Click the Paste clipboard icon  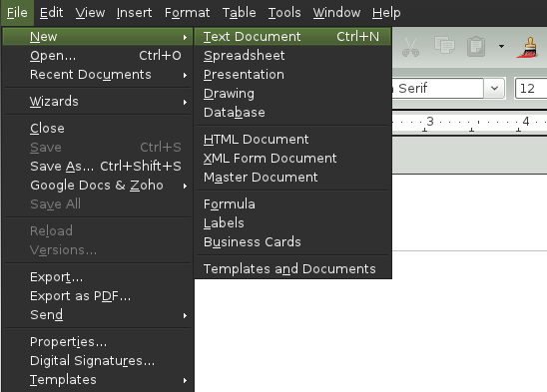(476, 46)
